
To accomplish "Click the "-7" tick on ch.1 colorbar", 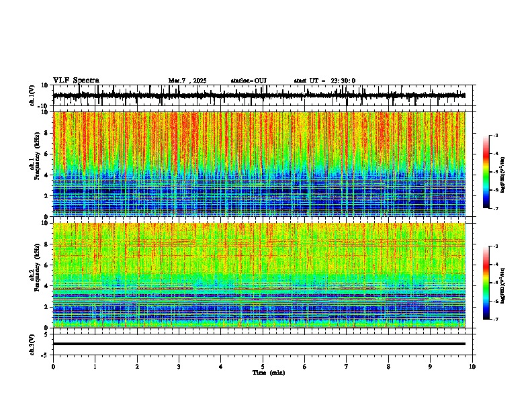I will tap(495, 208).
